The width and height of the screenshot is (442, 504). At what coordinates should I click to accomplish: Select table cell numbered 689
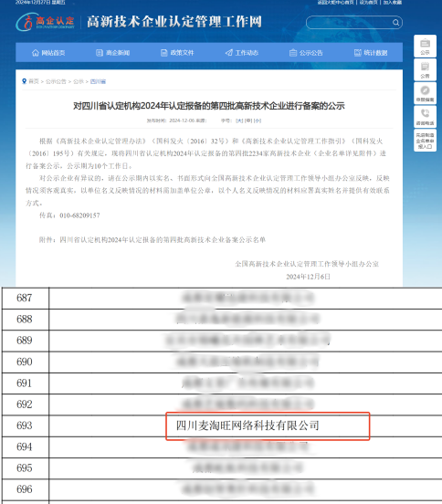tap(25, 341)
